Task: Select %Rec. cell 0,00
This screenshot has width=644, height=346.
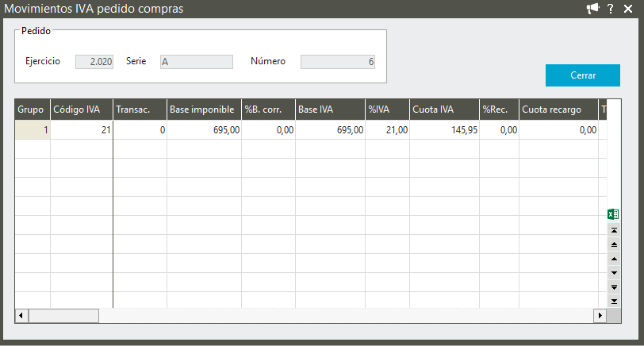Action: click(x=499, y=130)
